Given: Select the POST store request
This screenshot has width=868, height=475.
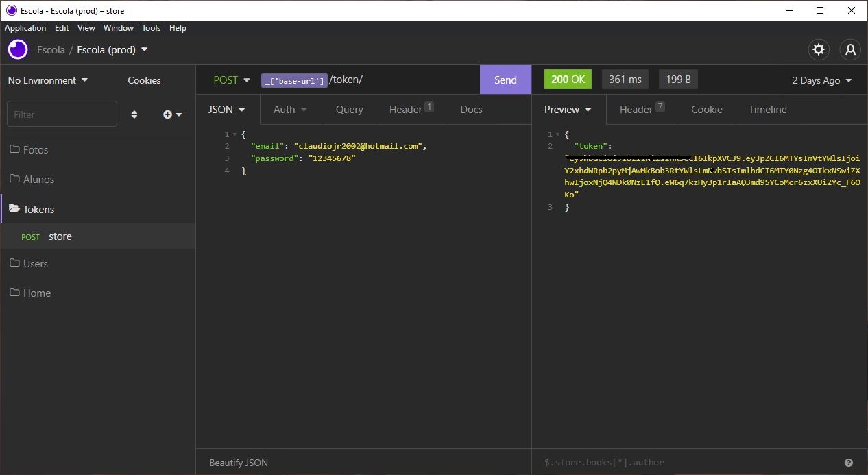Looking at the screenshot, I should click(x=97, y=236).
